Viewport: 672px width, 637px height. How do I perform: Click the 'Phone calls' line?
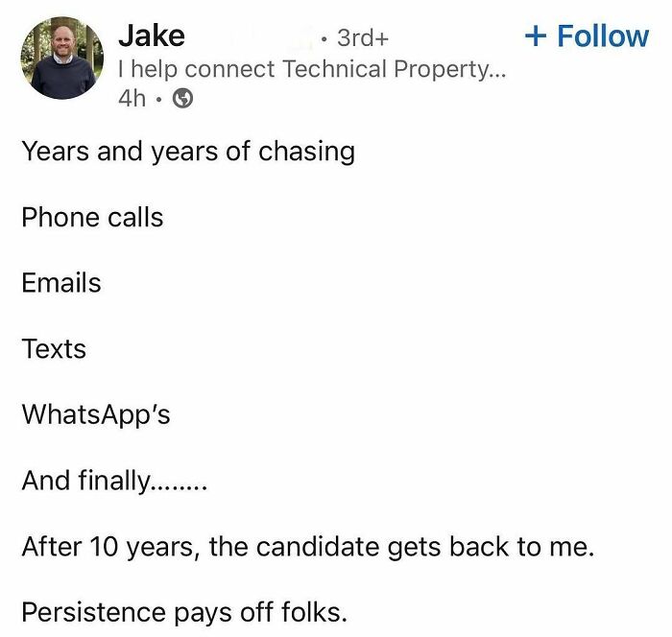coord(92,217)
